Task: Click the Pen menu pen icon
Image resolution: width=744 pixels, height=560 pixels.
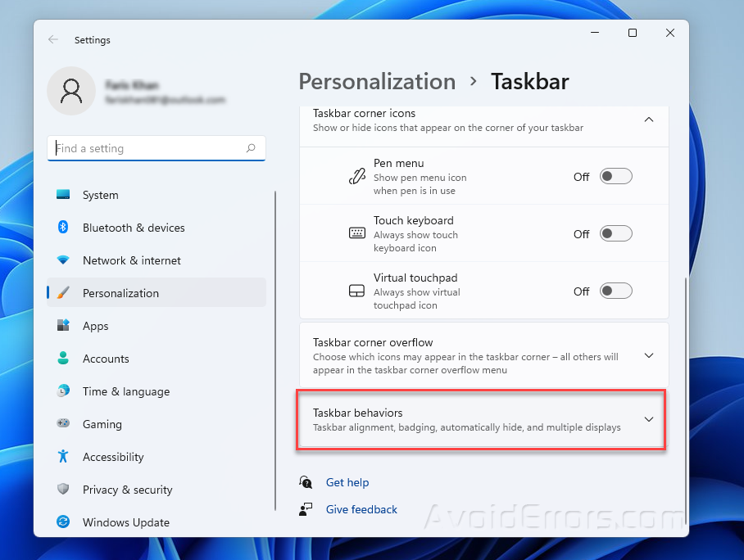Action: (x=356, y=176)
